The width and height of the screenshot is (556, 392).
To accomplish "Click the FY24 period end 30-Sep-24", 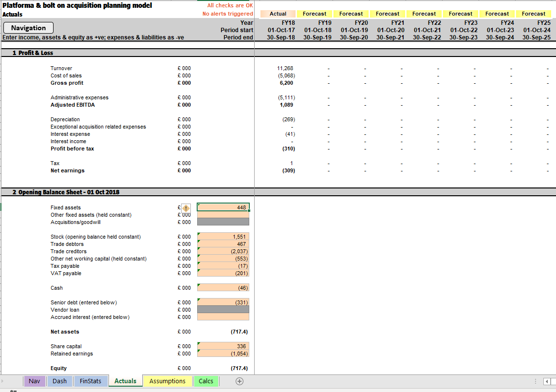I will 500,37.
